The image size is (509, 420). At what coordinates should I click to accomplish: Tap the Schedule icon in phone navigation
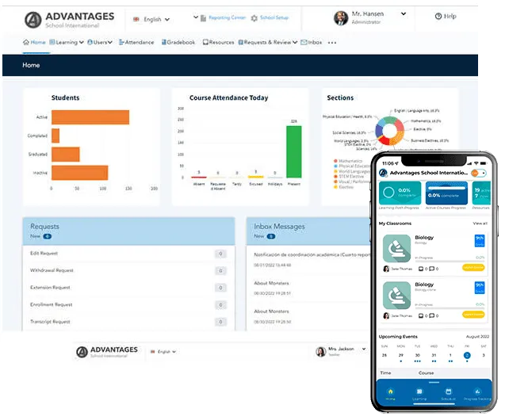pos(448,393)
